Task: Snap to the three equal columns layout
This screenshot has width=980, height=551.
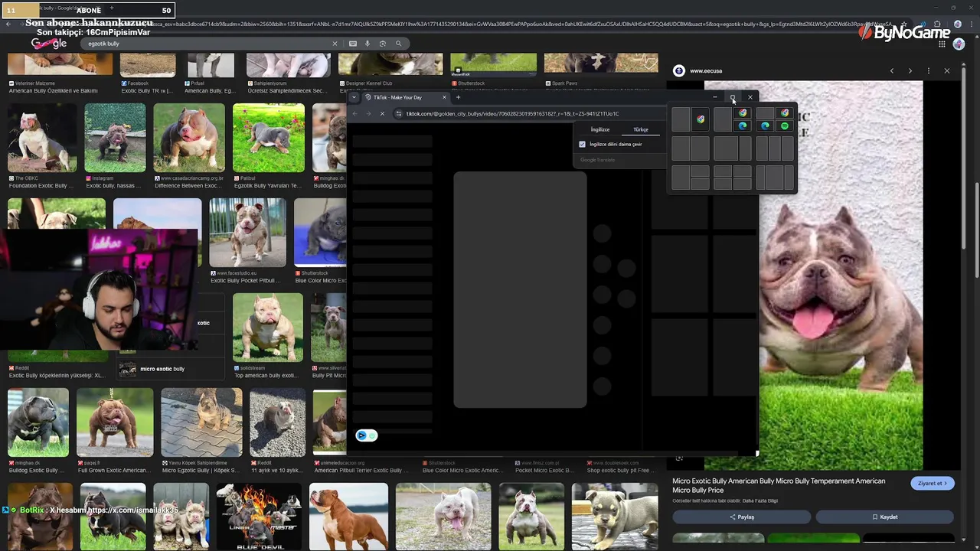Action: coord(775,148)
